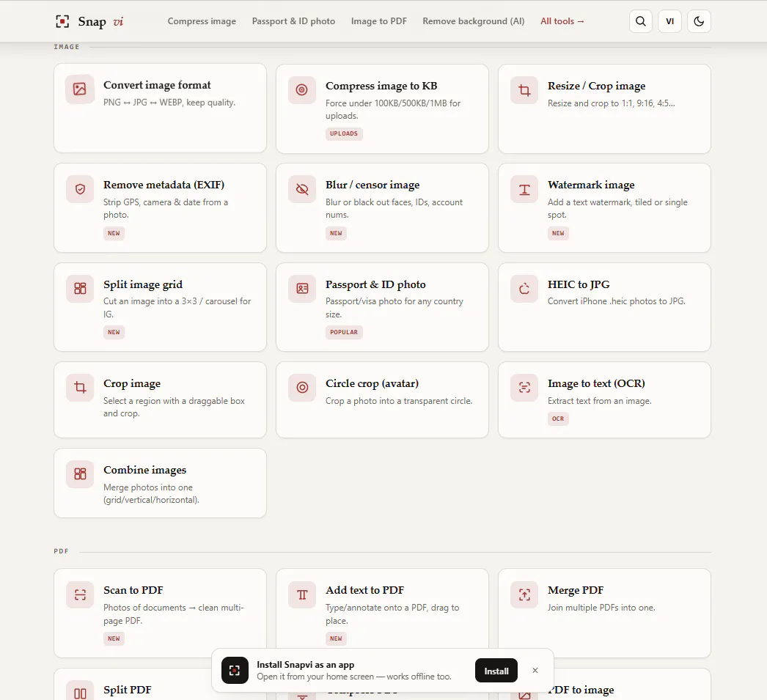
Task: Click the Remove metadata shield icon
Action: click(x=80, y=189)
